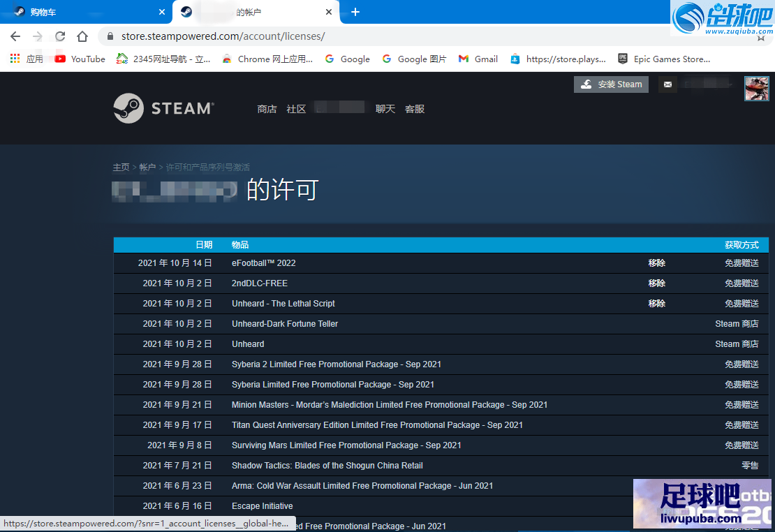Open the 客服 menu item
Image resolution: width=775 pixels, height=532 pixels.
(415, 109)
